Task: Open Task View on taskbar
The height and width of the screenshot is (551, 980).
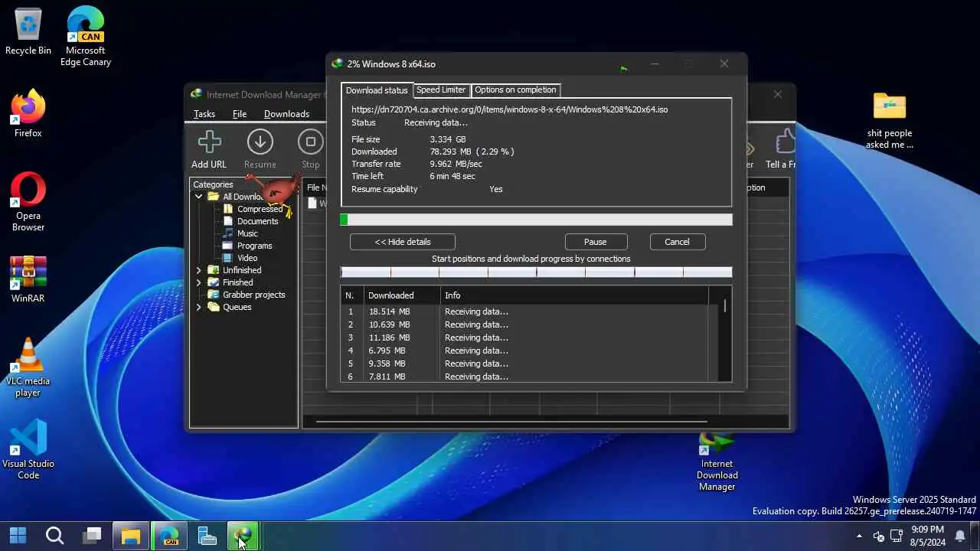Action: pyautogui.click(x=93, y=535)
